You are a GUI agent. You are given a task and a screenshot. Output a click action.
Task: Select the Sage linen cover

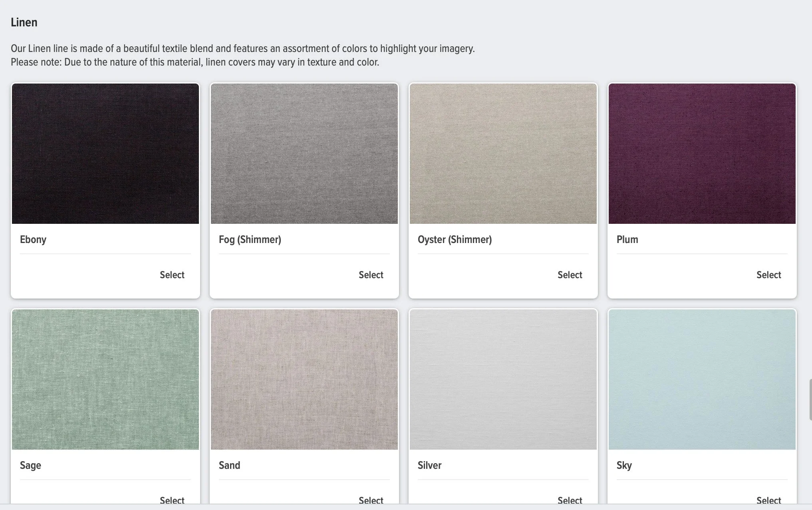[172, 500]
